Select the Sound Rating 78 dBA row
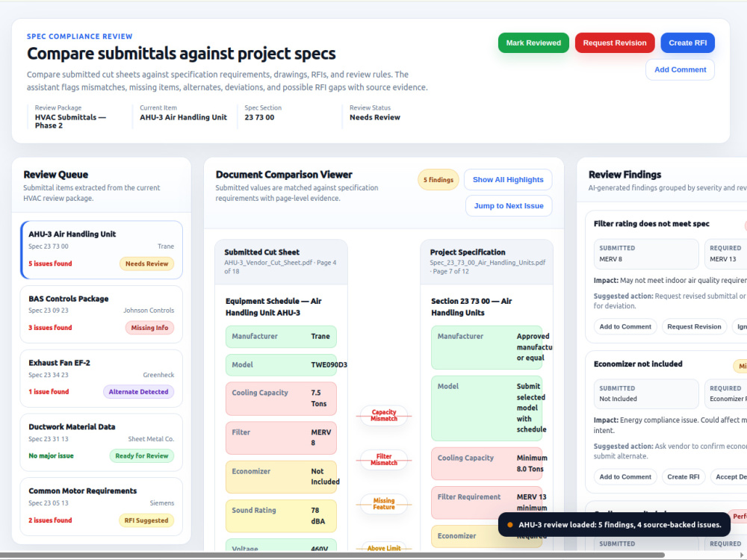The image size is (747, 560). click(x=281, y=516)
